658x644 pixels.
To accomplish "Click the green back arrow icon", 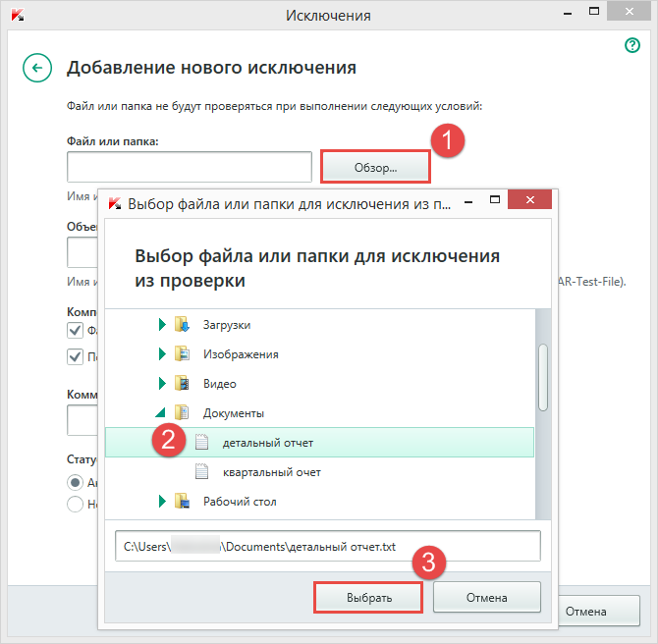I will point(36,68).
